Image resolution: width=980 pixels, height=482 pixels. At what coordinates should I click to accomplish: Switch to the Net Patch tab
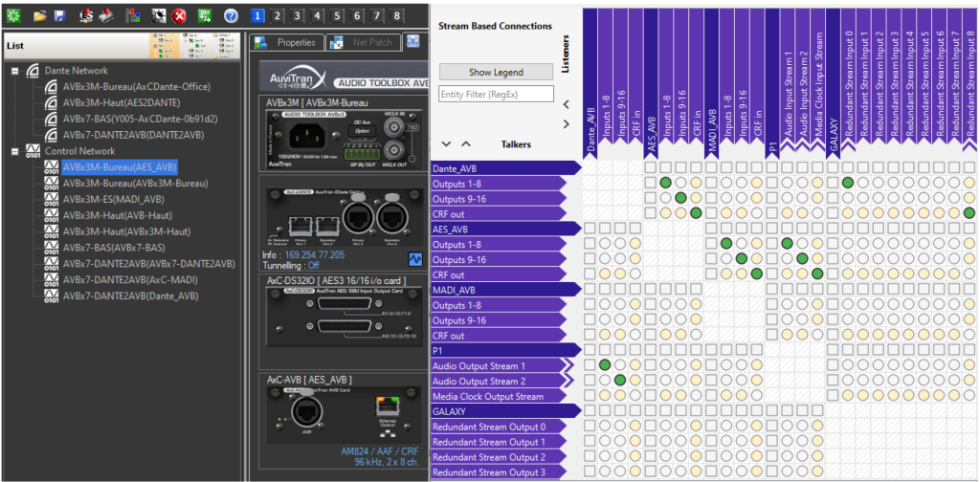pos(363,42)
